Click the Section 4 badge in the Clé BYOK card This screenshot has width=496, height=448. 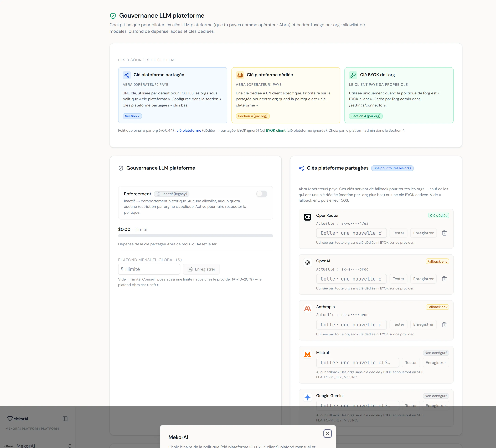pyautogui.click(x=366, y=116)
